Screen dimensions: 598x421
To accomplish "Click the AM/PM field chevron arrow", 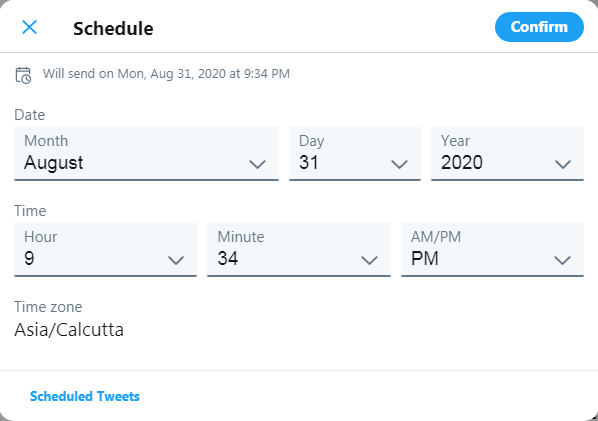I will (563, 260).
